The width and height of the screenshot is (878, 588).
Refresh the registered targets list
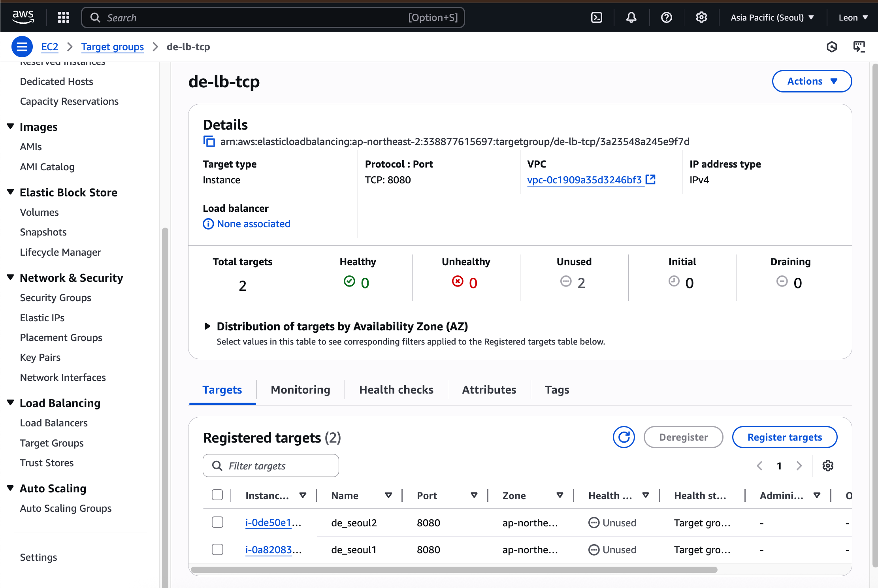point(624,437)
